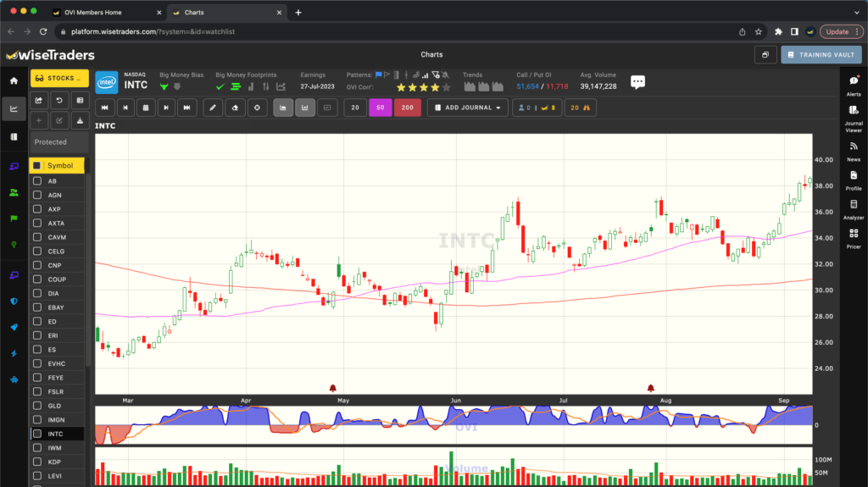This screenshot has height=487, width=868.
Task: Open the comments speech bubble icon
Action: tap(637, 82)
